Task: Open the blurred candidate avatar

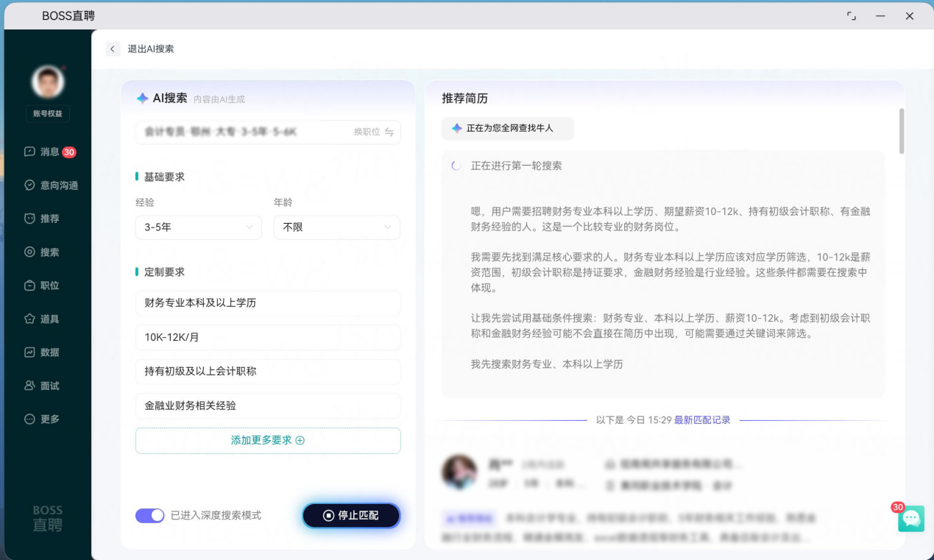Action: point(459,472)
